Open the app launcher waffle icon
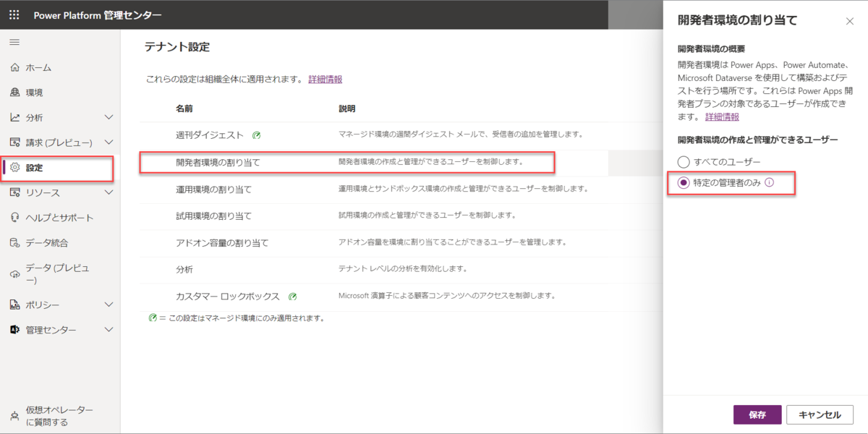Viewport: 868px width, 434px height. [x=14, y=14]
